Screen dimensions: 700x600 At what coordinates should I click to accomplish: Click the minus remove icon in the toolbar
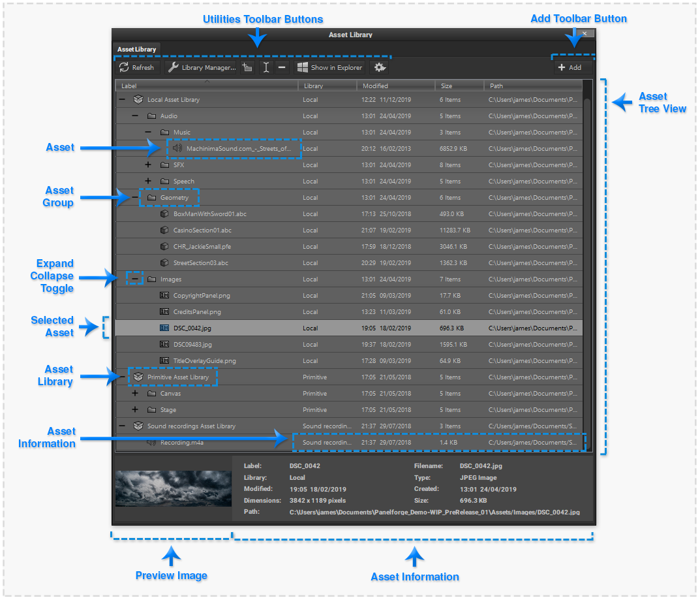[281, 67]
